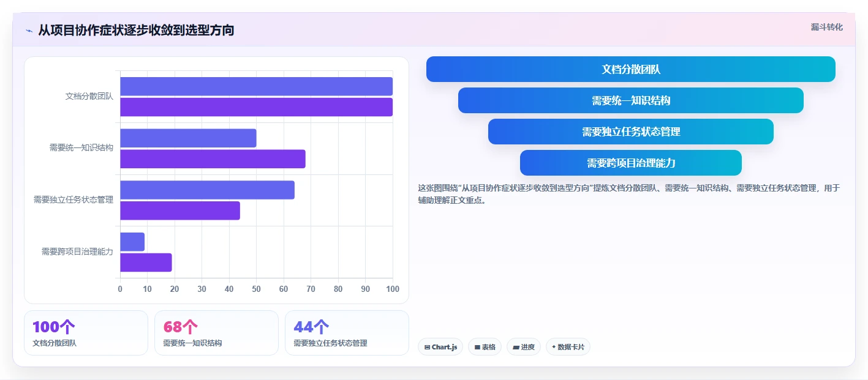Screen dimensions: 868x380
Task: Open the 100个 文档分散团队 data card
Action: [86, 333]
